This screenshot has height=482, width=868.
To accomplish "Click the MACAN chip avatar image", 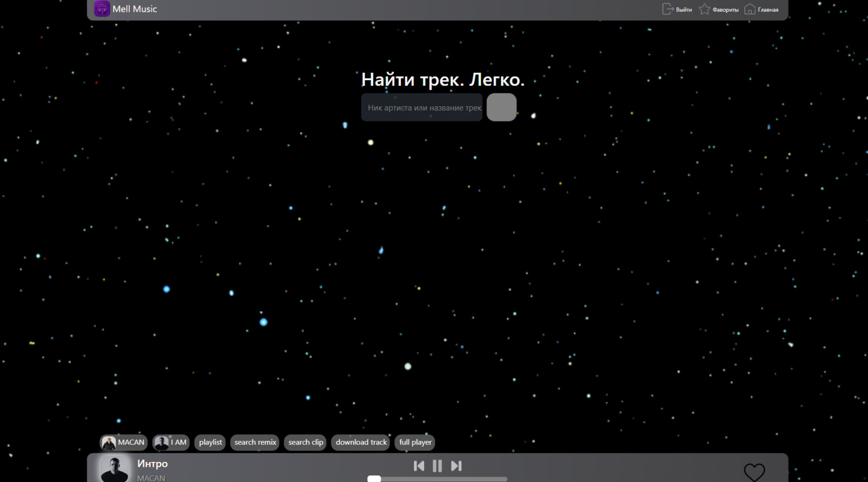I will tap(109, 443).
